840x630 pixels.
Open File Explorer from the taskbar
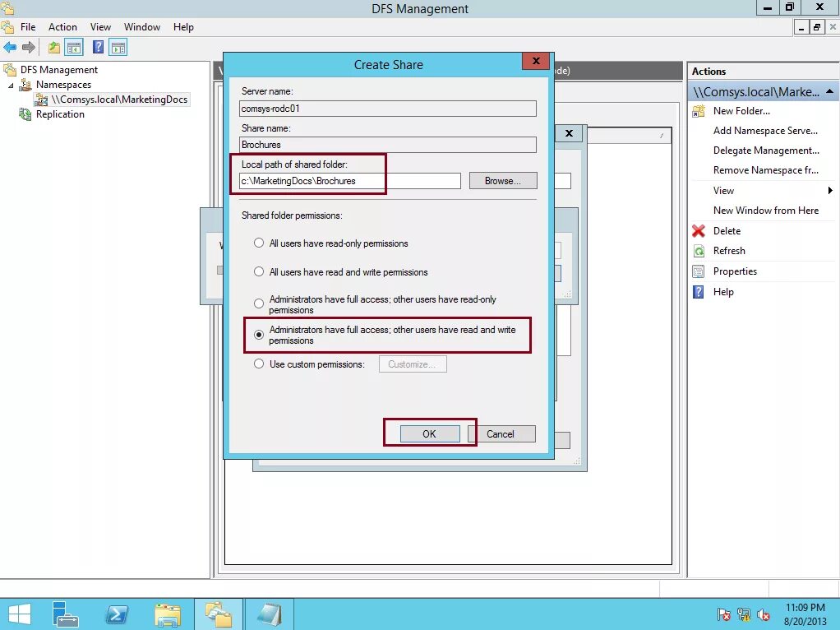coord(168,614)
